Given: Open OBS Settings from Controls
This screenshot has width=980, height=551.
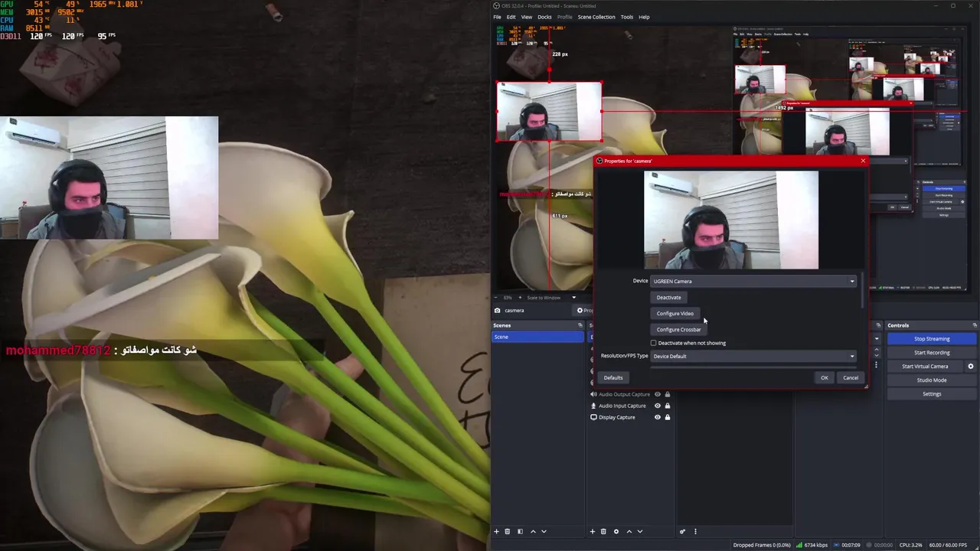Looking at the screenshot, I should pyautogui.click(x=932, y=393).
